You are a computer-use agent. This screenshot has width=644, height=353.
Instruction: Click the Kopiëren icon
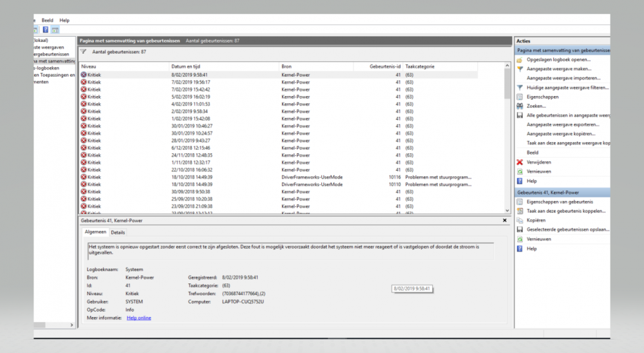[x=520, y=220]
